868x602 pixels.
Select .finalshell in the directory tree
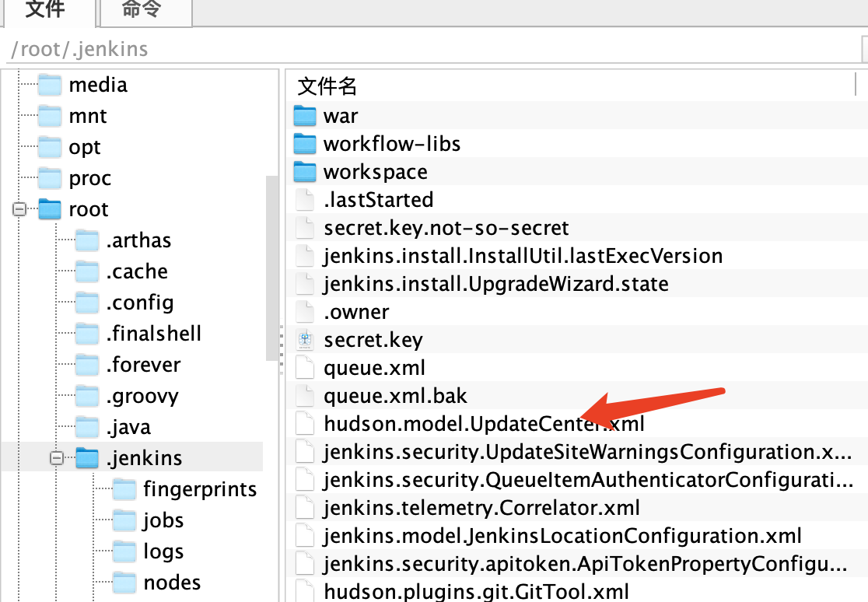(153, 334)
